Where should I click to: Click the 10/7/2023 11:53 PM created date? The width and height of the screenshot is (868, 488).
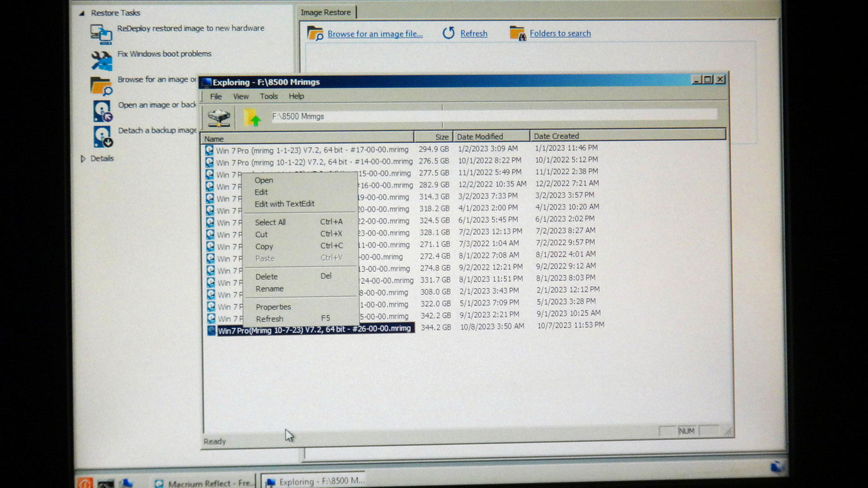tap(570, 325)
